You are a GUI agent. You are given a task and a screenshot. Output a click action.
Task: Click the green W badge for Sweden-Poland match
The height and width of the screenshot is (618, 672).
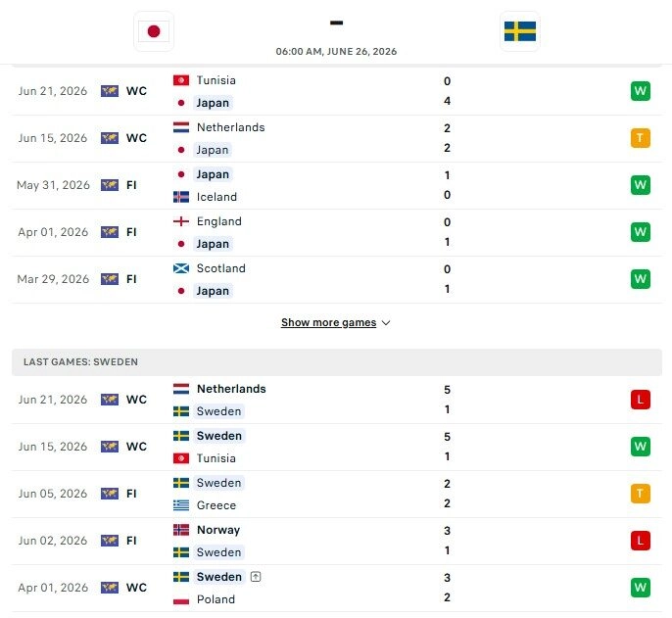tap(641, 587)
